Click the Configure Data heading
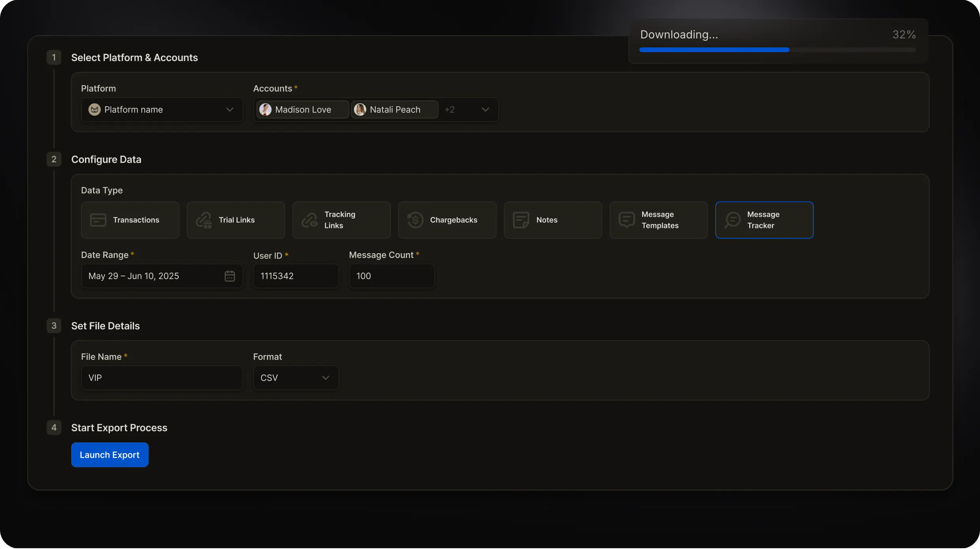Screen dimensions: 980x549 (x=106, y=159)
